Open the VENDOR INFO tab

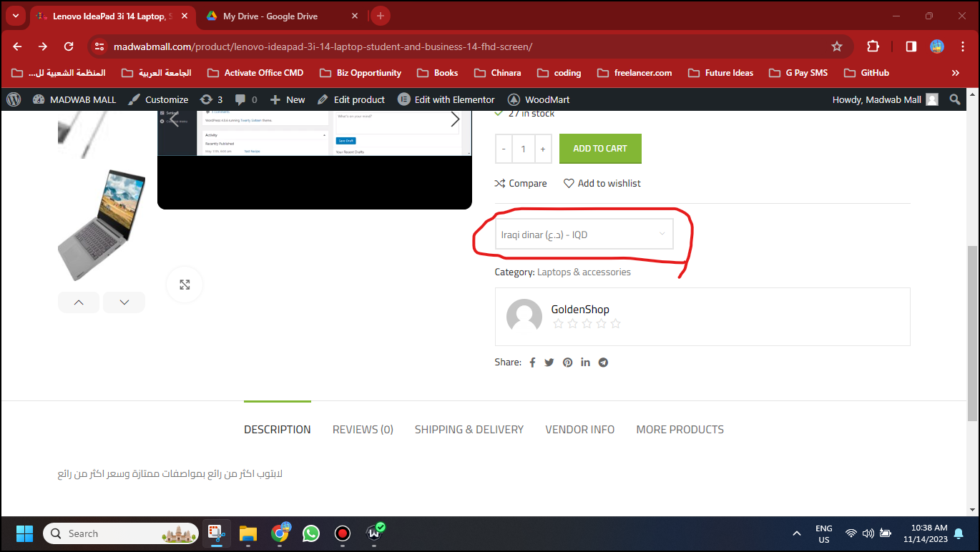(x=580, y=430)
